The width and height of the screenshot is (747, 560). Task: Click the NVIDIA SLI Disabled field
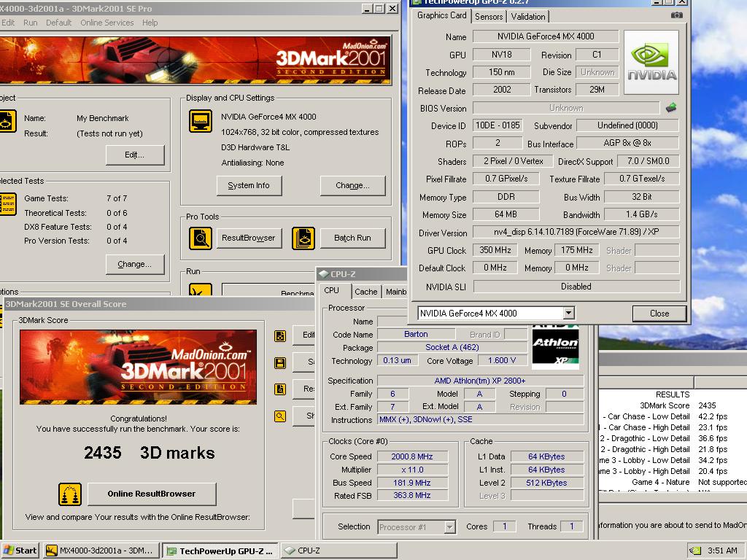pos(576,286)
